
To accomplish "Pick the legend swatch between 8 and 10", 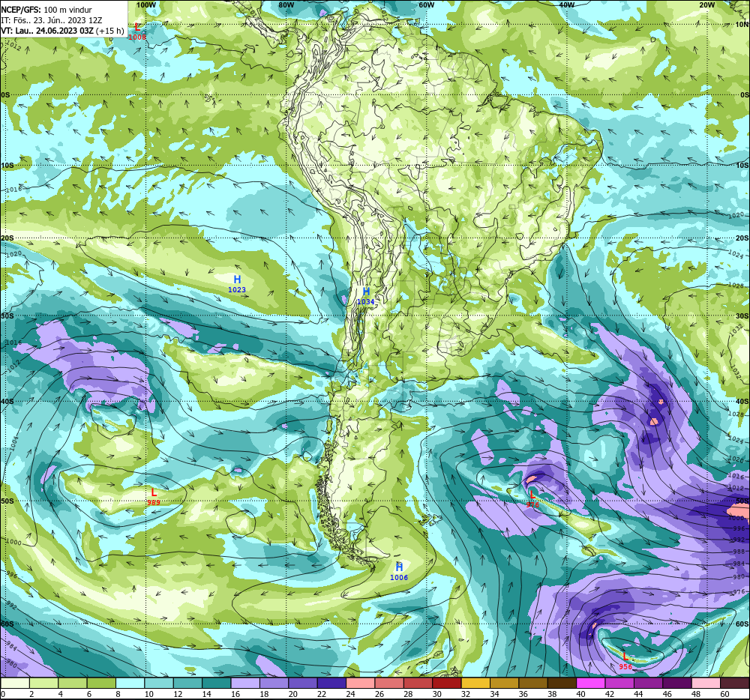I will (x=130, y=684).
